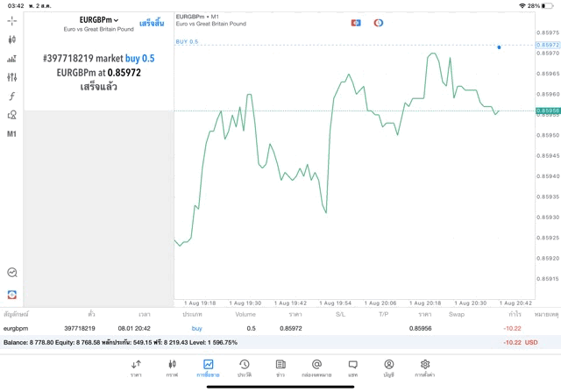This screenshot has height=392, width=561.
Task: Open the chart settings sliders icon
Action: click(11, 78)
